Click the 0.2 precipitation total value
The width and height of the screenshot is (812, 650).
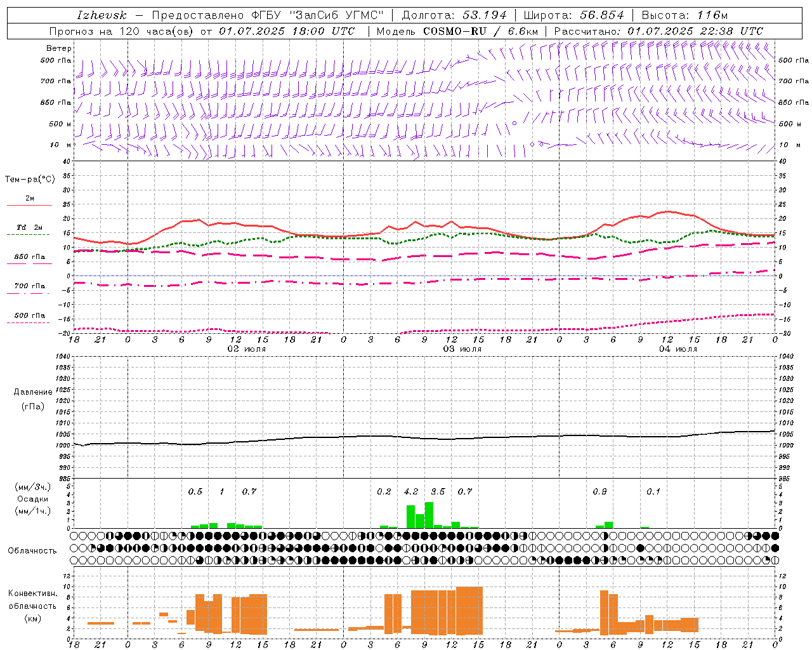click(x=384, y=492)
